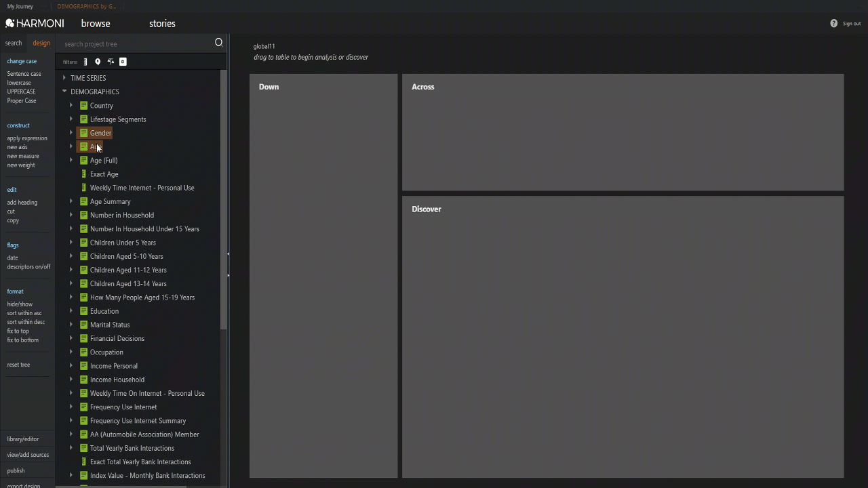Viewport: 868px width, 488px height.
Task: Click the Number in Household icon
Action: pos(83,216)
